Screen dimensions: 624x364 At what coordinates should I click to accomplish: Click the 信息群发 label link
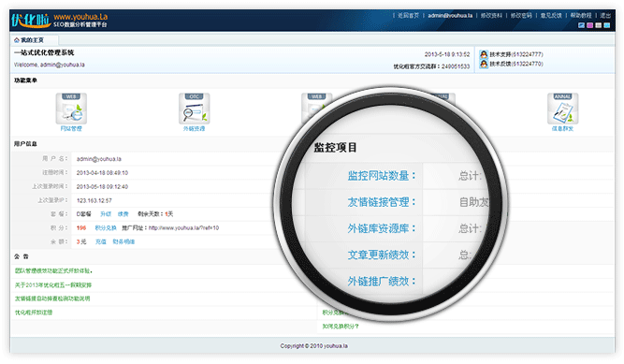click(562, 128)
